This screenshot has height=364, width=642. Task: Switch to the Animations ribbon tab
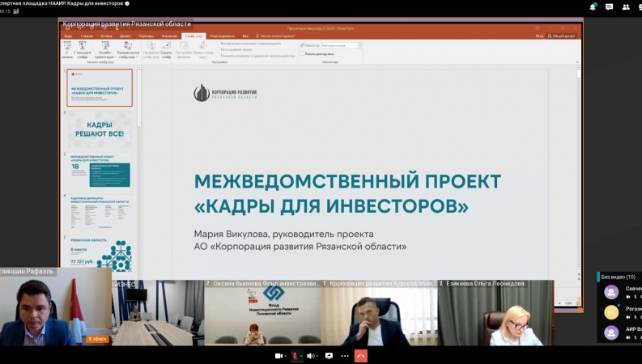pyautogui.click(x=169, y=36)
